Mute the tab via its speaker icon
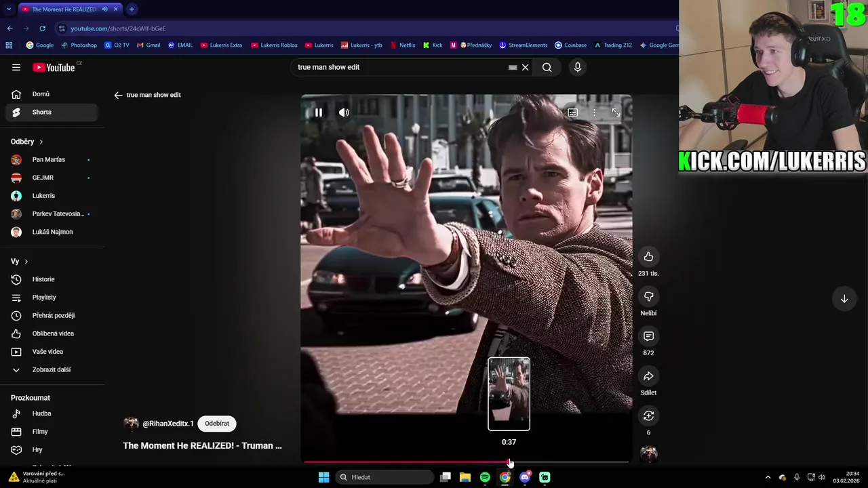The image size is (868, 488). point(104,9)
